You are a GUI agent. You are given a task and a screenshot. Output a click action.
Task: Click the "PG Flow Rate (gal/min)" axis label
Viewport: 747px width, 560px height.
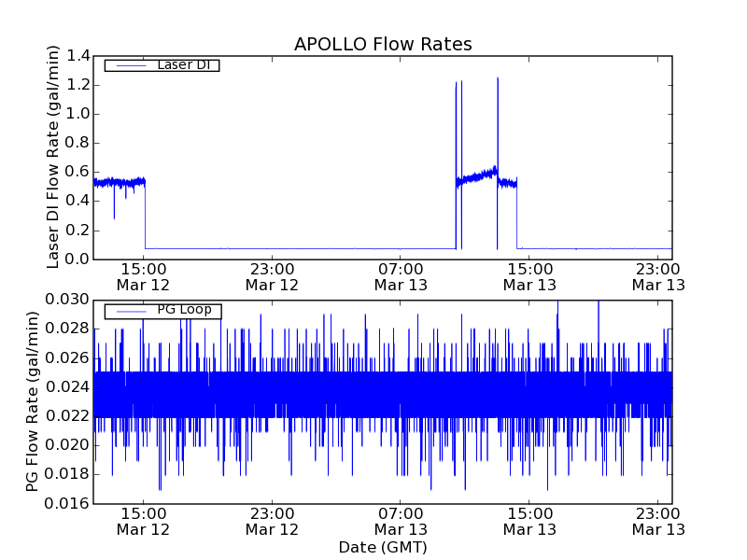coord(32,401)
